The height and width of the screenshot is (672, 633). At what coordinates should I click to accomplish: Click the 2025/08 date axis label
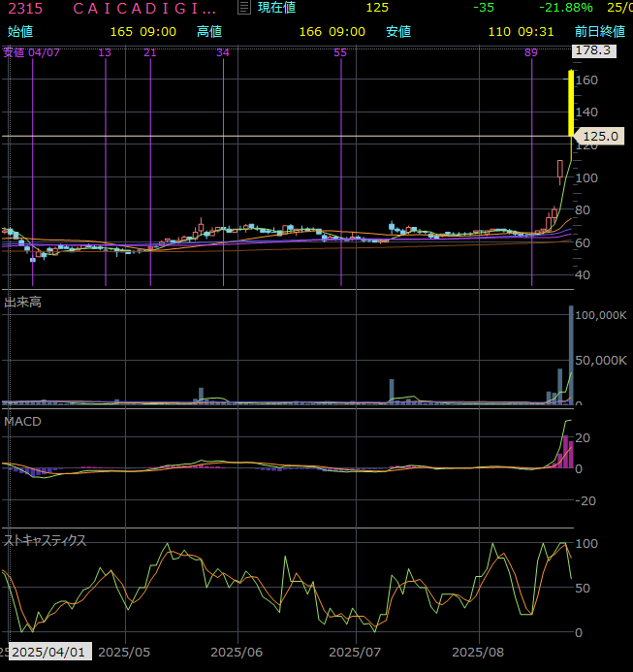[x=481, y=653]
